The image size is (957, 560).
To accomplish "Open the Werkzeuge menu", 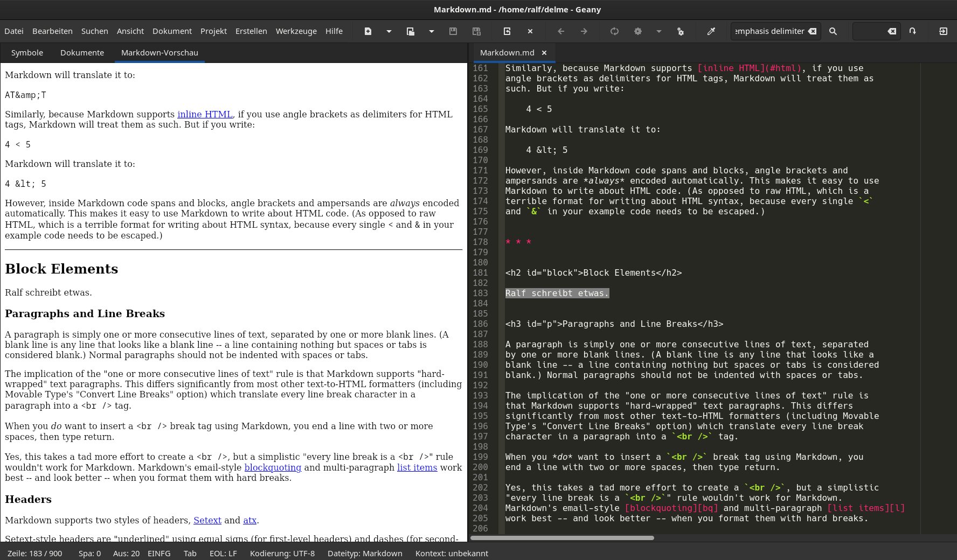I will [296, 31].
